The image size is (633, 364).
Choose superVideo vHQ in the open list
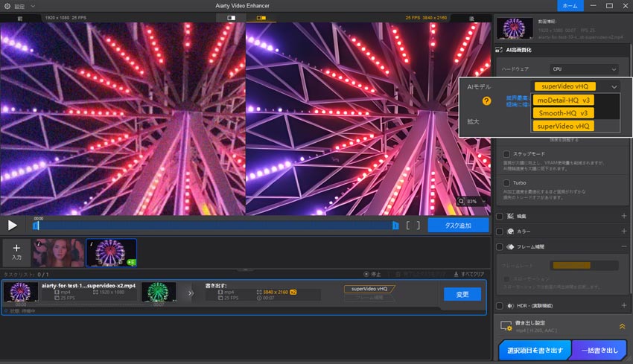coord(563,126)
